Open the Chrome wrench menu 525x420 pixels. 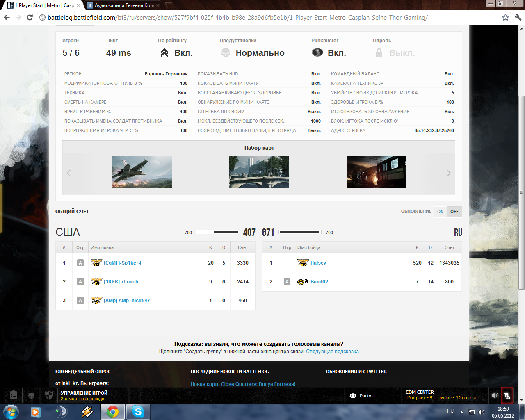tap(518, 17)
